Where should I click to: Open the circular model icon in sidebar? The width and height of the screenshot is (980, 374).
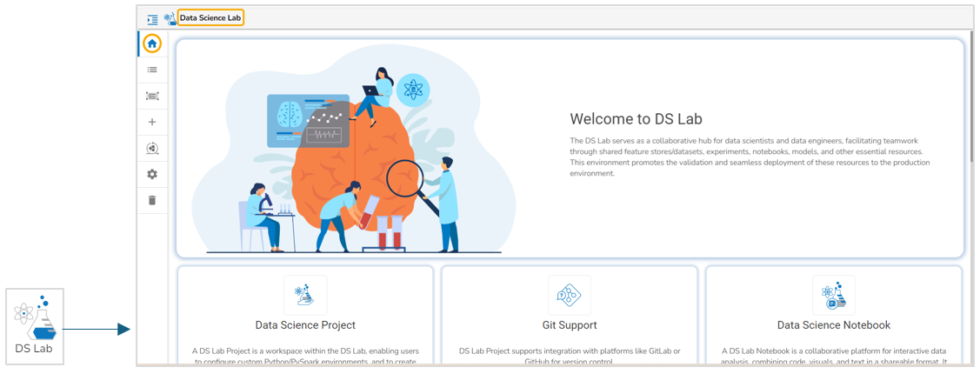(x=152, y=148)
